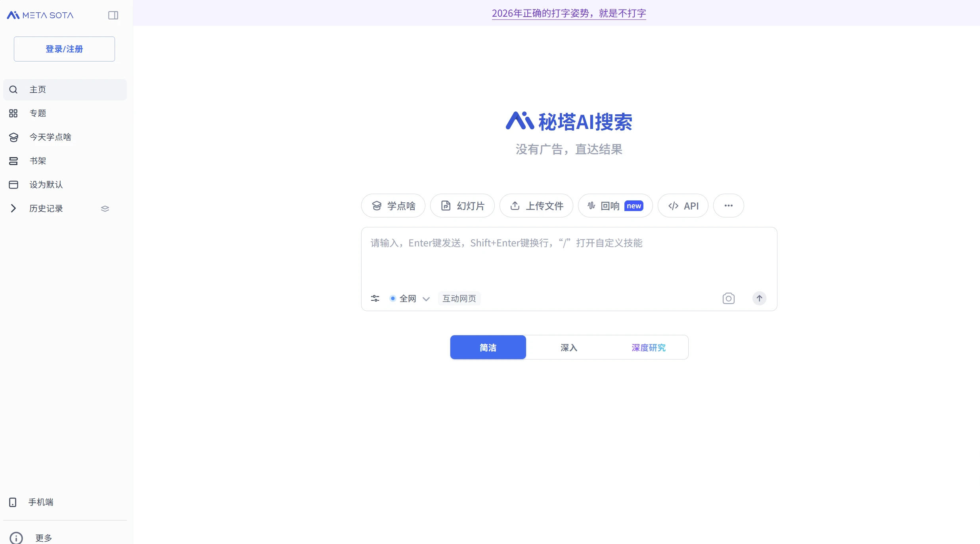
Task: Click inside the search input box
Action: click(x=568, y=258)
